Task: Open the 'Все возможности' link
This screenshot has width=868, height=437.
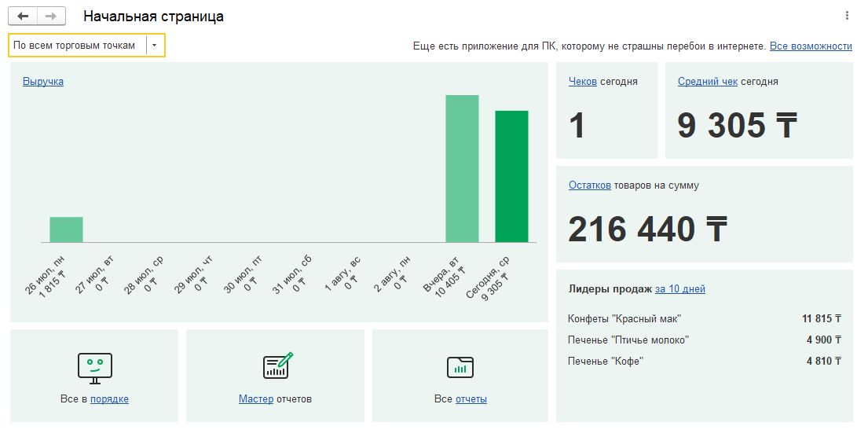Action: (811, 46)
